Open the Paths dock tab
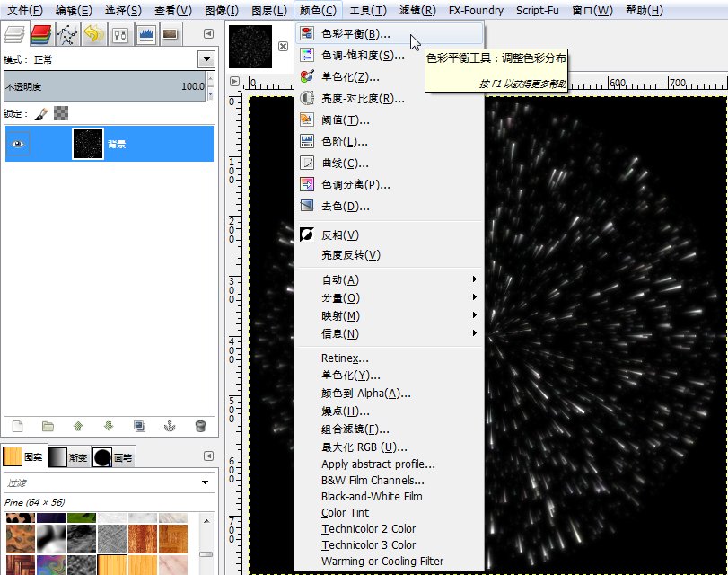Image resolution: width=728 pixels, height=575 pixels. click(x=68, y=34)
